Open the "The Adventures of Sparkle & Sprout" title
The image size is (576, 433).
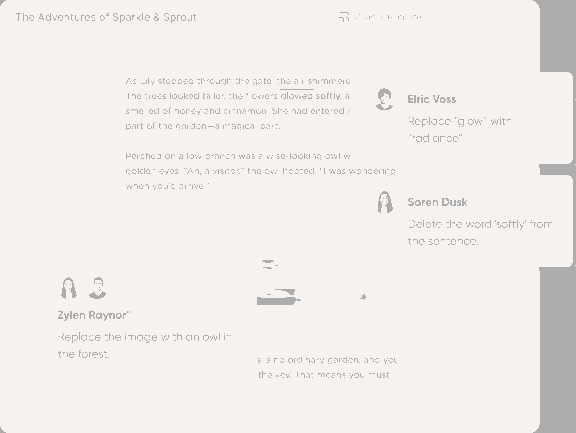pos(106,17)
